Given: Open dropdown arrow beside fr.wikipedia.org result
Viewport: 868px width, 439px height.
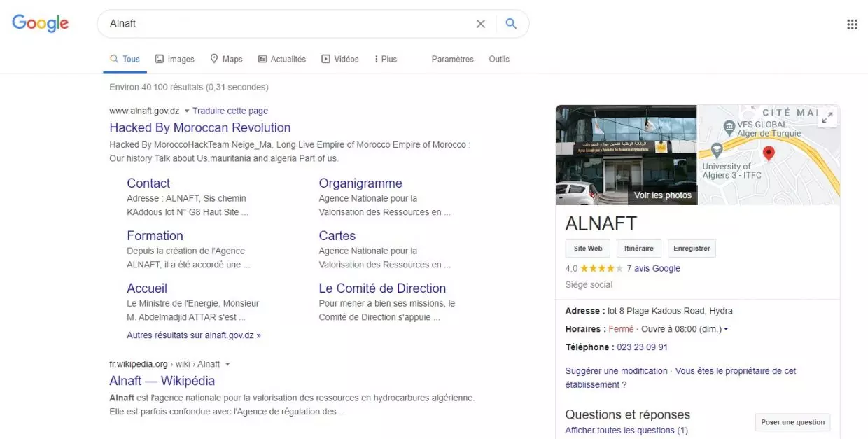Looking at the screenshot, I should (x=227, y=365).
